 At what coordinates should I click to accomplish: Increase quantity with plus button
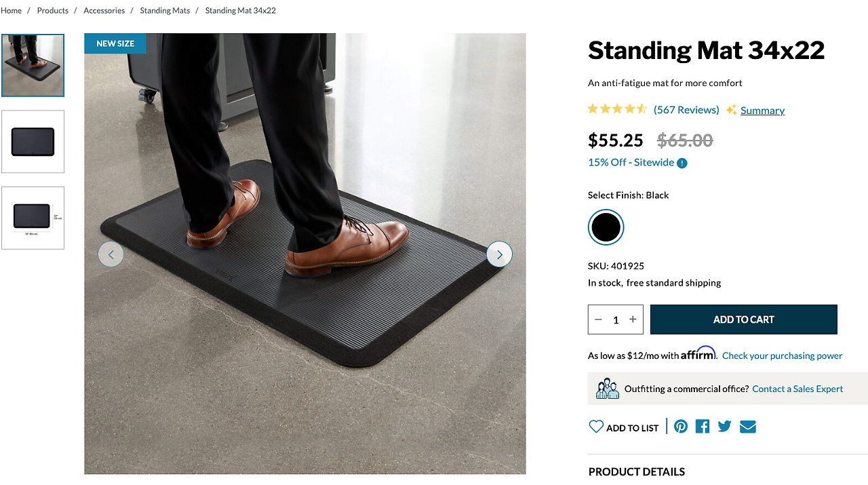(633, 319)
